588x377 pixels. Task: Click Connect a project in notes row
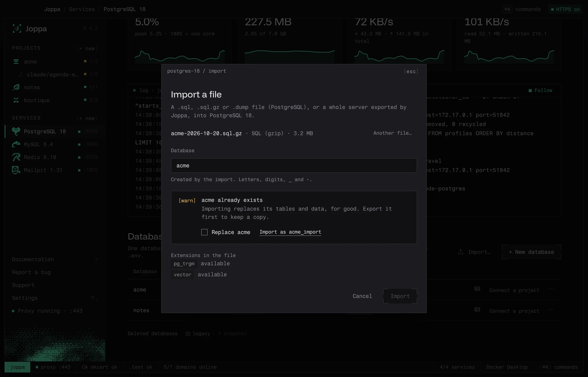click(x=514, y=311)
